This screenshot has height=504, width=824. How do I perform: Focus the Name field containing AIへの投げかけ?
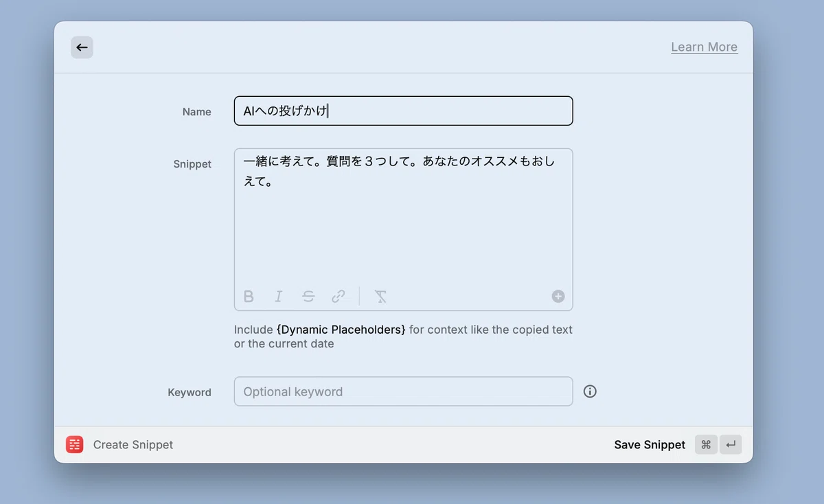coord(403,111)
